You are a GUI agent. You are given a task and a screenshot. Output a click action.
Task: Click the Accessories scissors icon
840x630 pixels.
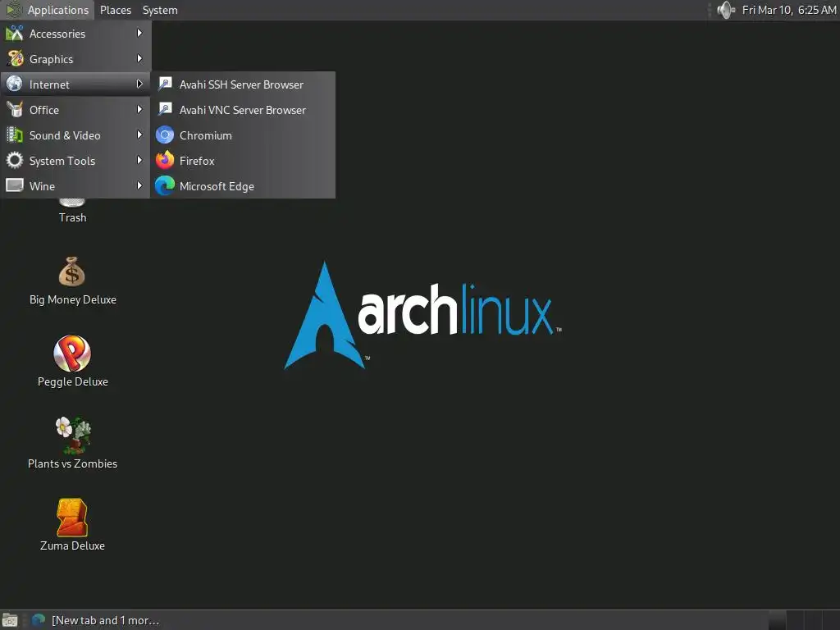(x=15, y=33)
